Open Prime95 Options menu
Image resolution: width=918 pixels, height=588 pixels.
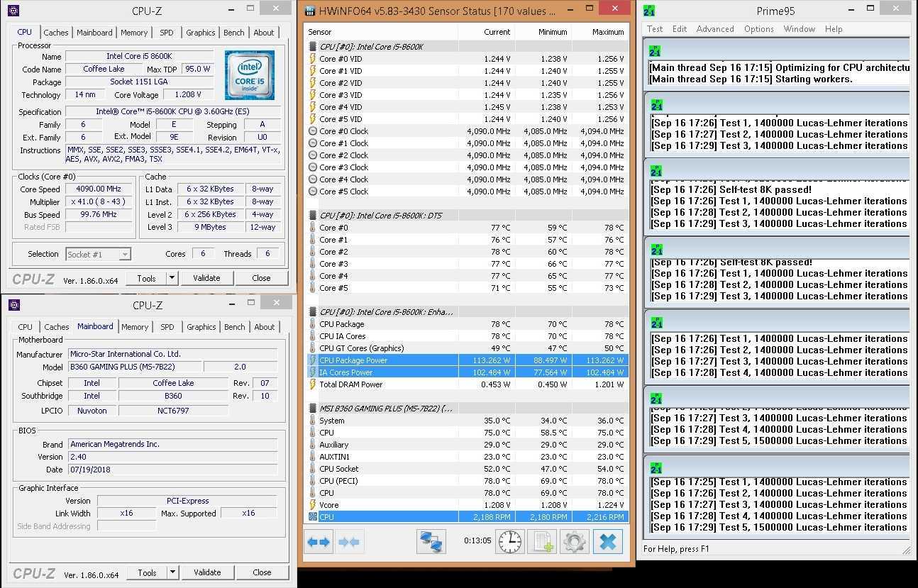758,29
